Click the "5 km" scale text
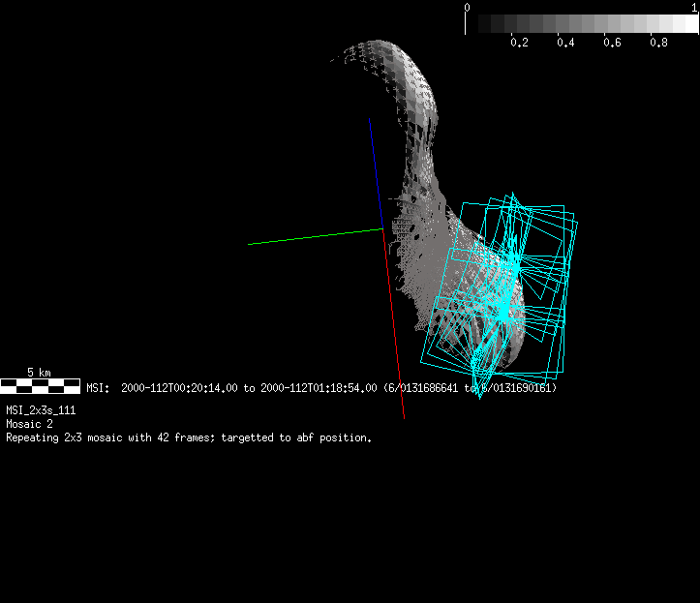 click(39, 373)
